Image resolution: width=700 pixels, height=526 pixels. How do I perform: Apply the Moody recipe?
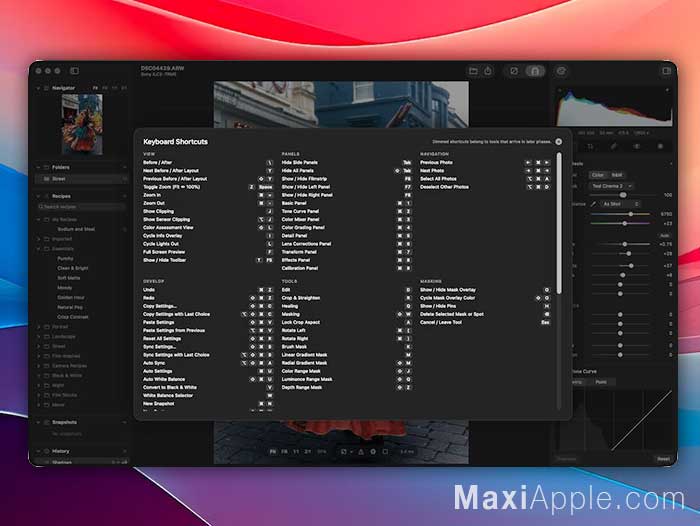click(x=65, y=288)
